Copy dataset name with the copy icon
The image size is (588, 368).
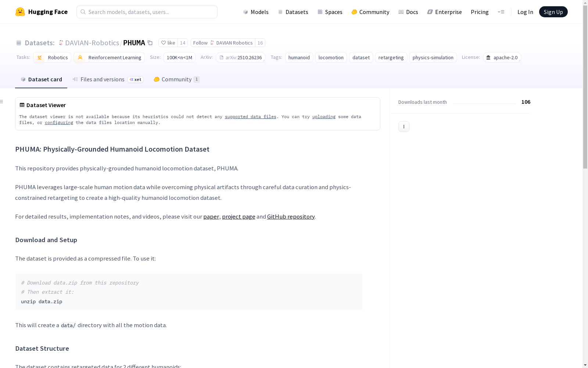(x=150, y=43)
